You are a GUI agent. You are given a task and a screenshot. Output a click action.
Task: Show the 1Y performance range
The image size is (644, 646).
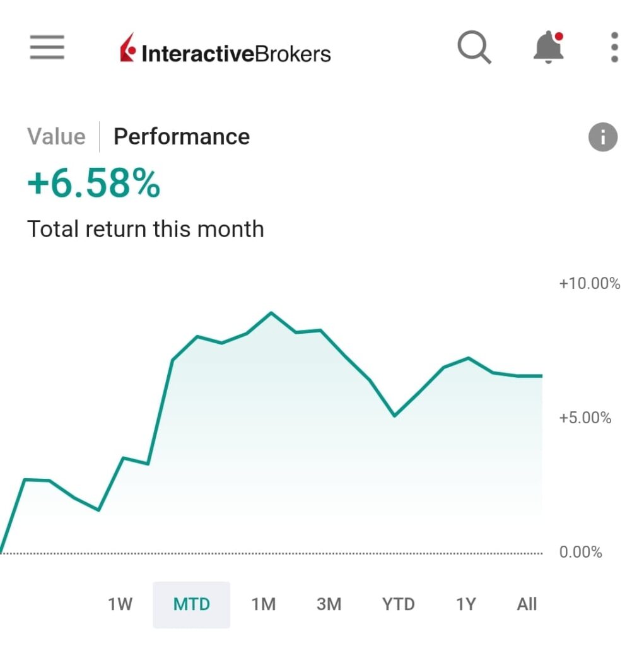tap(465, 604)
